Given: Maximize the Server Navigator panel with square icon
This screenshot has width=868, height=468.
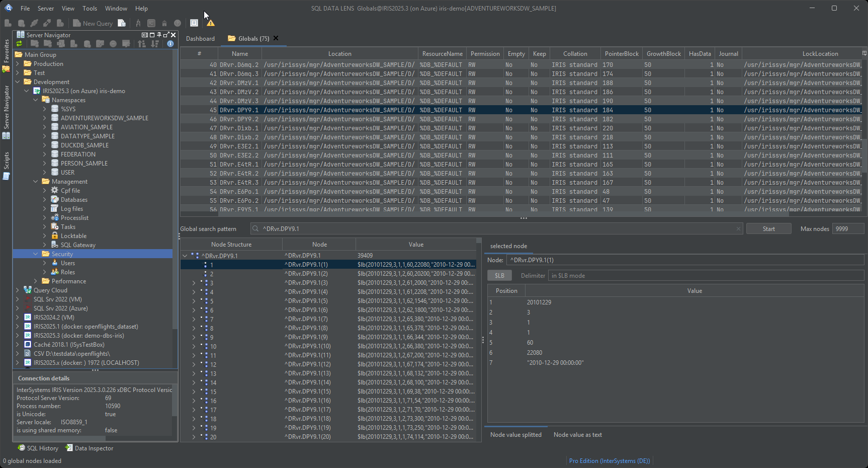Looking at the screenshot, I should tap(152, 35).
